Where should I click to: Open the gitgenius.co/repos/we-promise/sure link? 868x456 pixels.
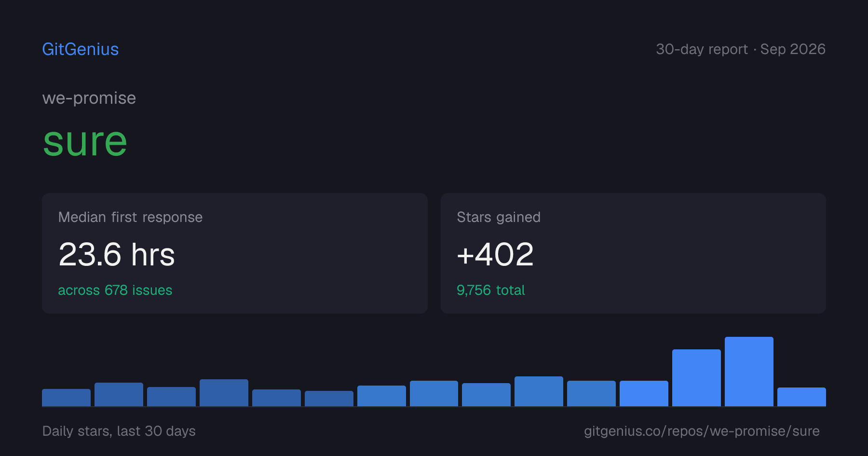[x=702, y=431]
